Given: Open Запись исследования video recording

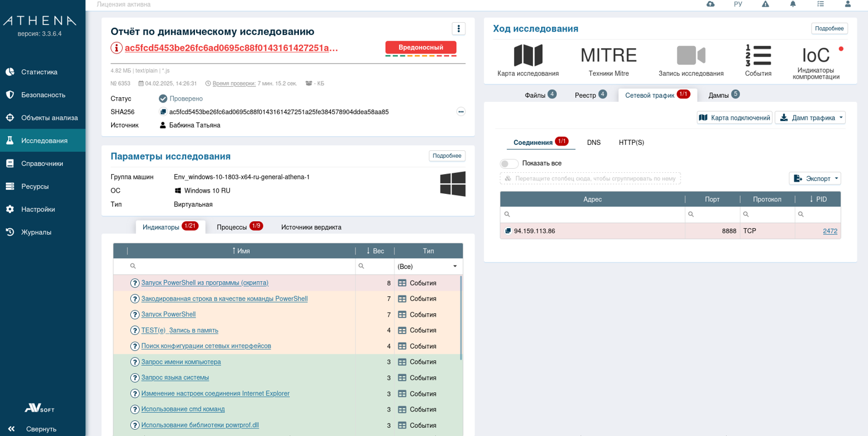Looking at the screenshot, I should click(691, 56).
